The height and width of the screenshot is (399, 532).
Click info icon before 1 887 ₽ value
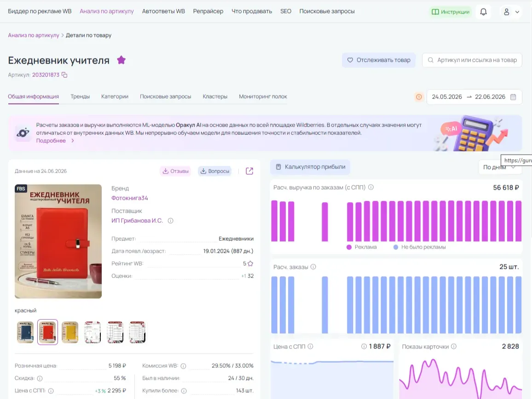point(364,347)
